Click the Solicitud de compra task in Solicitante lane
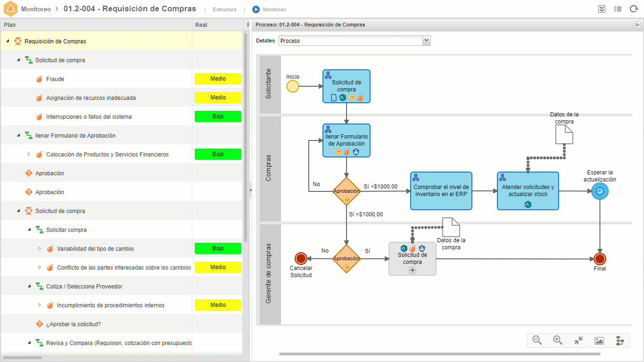 pos(347,86)
